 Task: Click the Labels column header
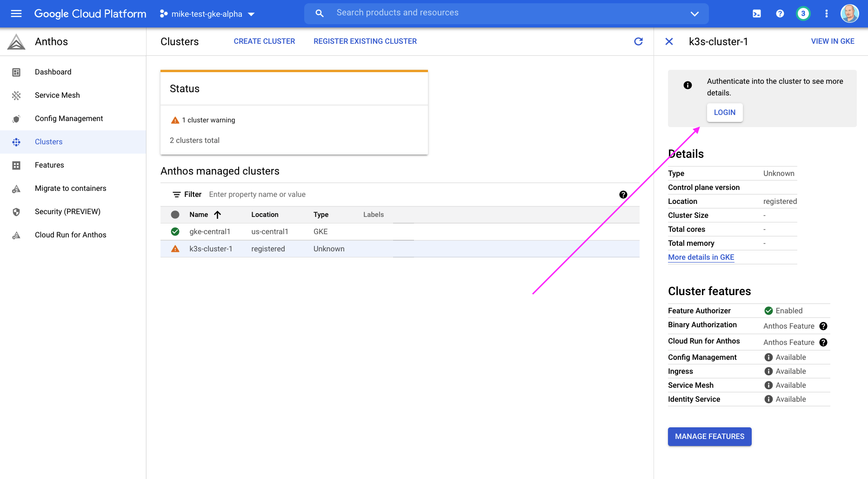(x=374, y=215)
